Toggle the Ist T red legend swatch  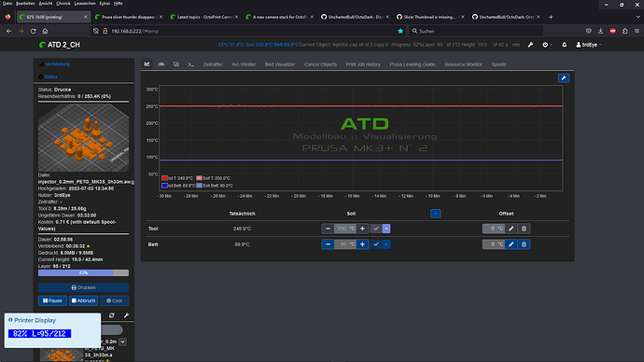coord(164,178)
